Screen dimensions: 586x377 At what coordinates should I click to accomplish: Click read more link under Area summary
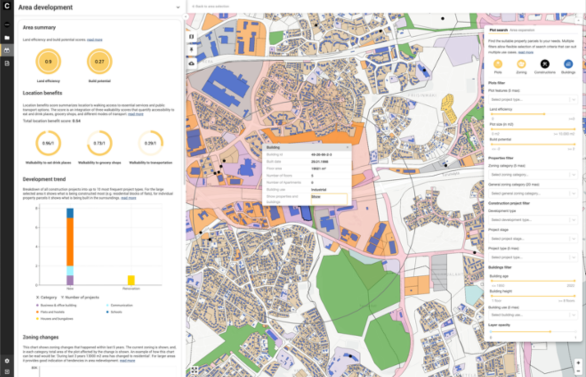coord(95,40)
